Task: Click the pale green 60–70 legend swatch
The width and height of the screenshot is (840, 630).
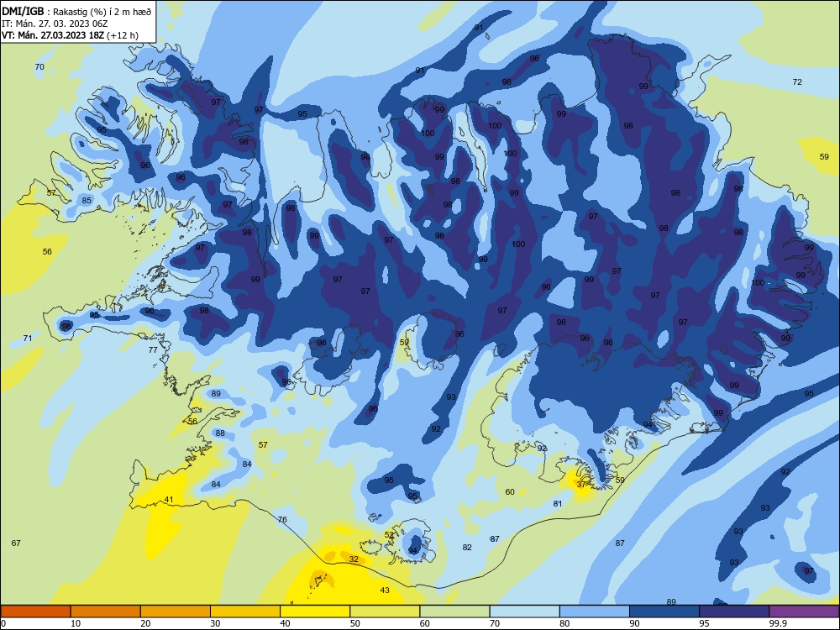Action: pos(454,612)
